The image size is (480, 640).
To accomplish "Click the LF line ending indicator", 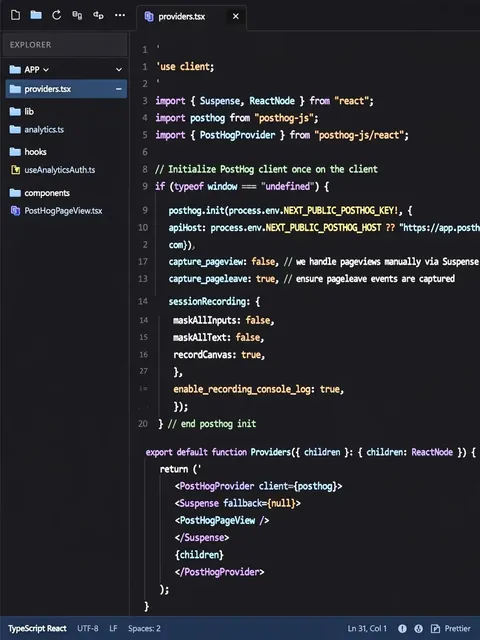I will click(113, 629).
